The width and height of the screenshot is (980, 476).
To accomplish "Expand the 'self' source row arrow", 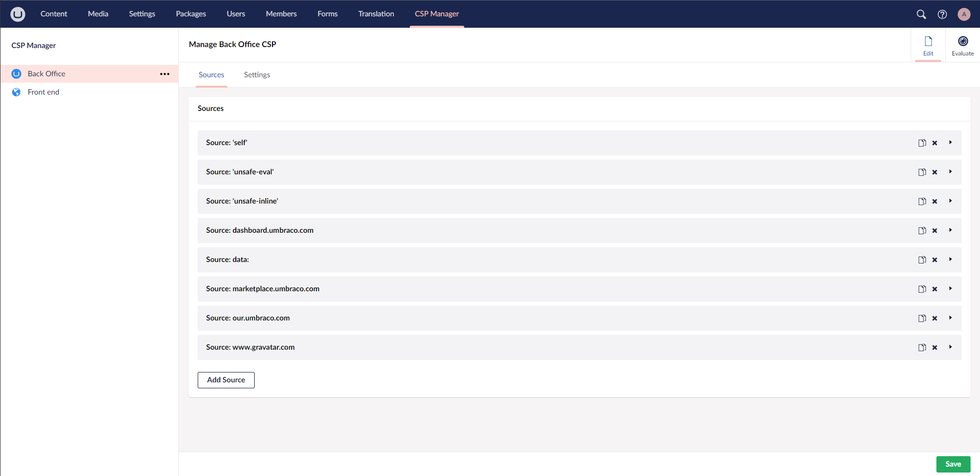I will 950,143.
